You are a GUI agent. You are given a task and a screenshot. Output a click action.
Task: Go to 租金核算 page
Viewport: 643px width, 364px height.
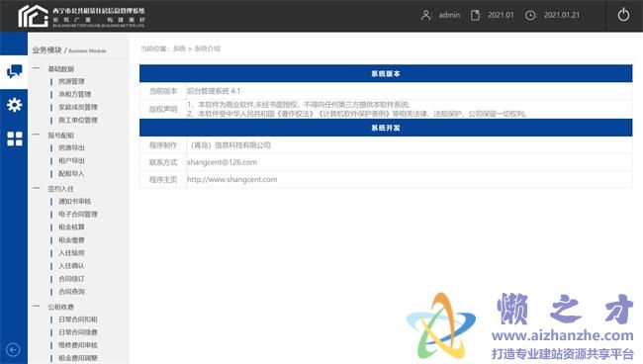coord(71,227)
